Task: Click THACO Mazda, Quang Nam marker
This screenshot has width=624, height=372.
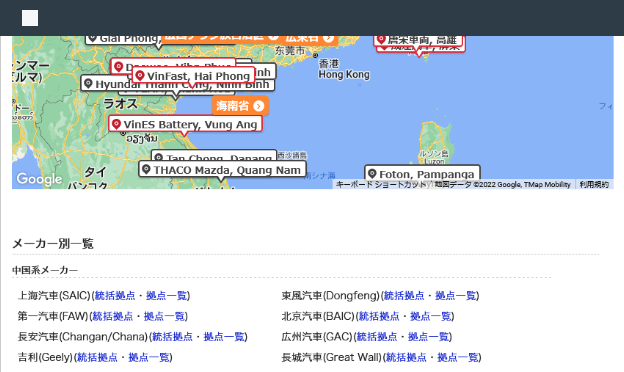Action: [x=222, y=170]
